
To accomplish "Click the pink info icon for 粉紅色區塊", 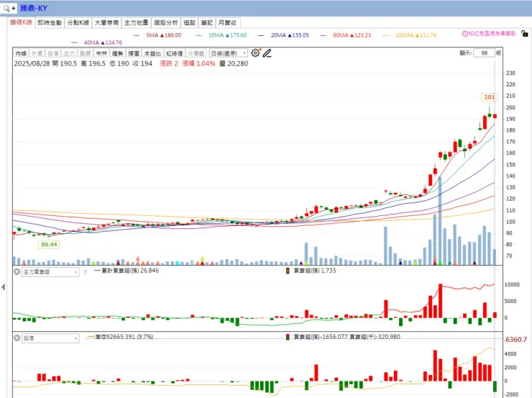I will tap(465, 34).
